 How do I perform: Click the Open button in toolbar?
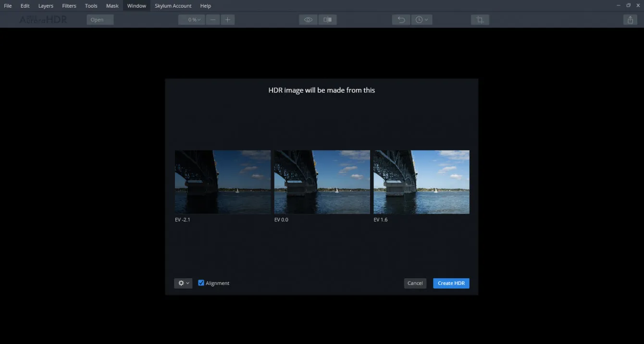point(100,20)
